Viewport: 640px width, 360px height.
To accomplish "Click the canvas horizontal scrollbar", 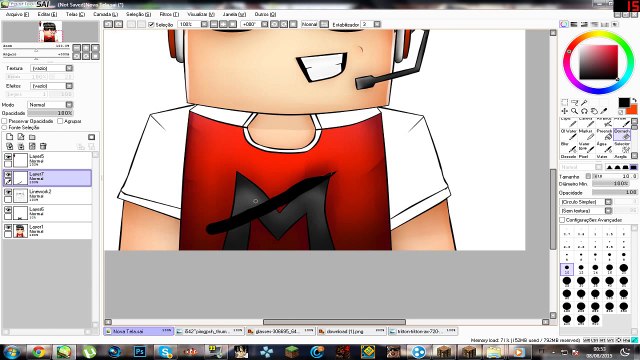I will coord(334,322).
